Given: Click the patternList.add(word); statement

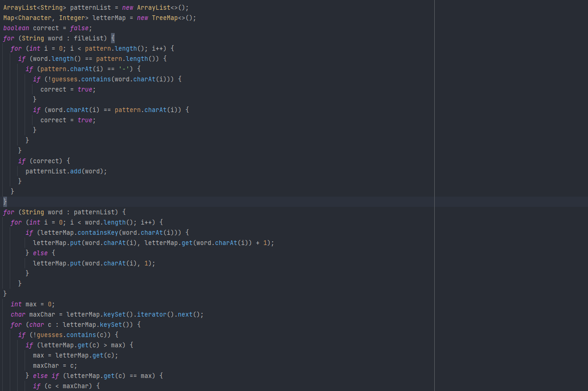Looking at the screenshot, I should point(66,171).
